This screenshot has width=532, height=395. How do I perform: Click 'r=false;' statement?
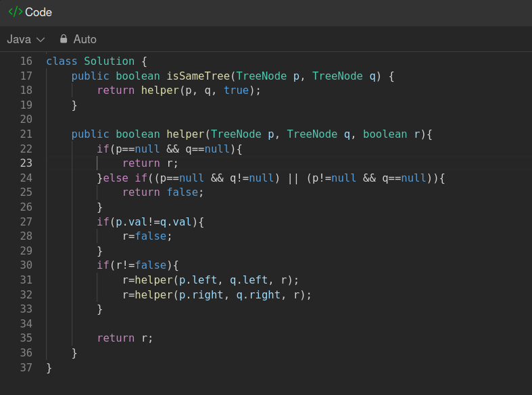147,236
